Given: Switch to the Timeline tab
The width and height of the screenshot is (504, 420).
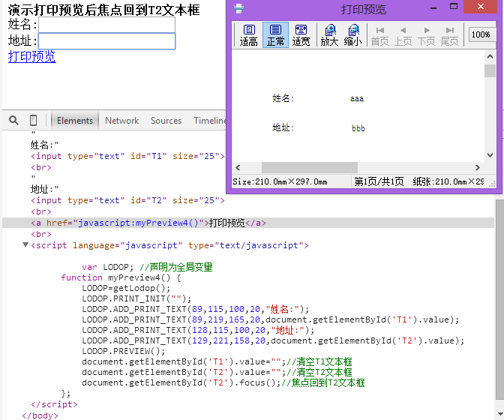Looking at the screenshot, I should point(209,121).
